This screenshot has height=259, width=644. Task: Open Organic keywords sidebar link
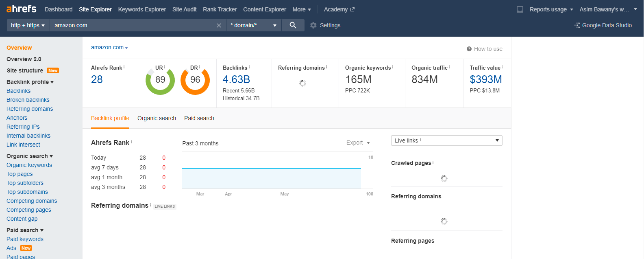point(29,165)
